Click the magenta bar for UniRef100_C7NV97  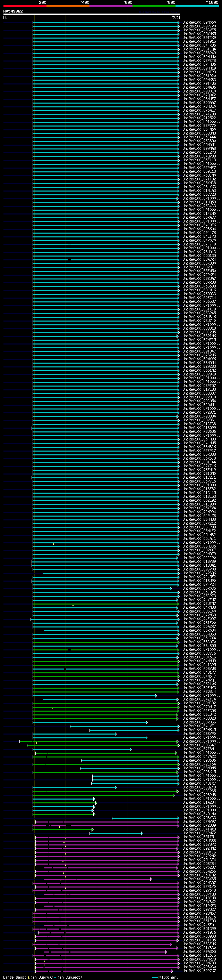point(107,822)
